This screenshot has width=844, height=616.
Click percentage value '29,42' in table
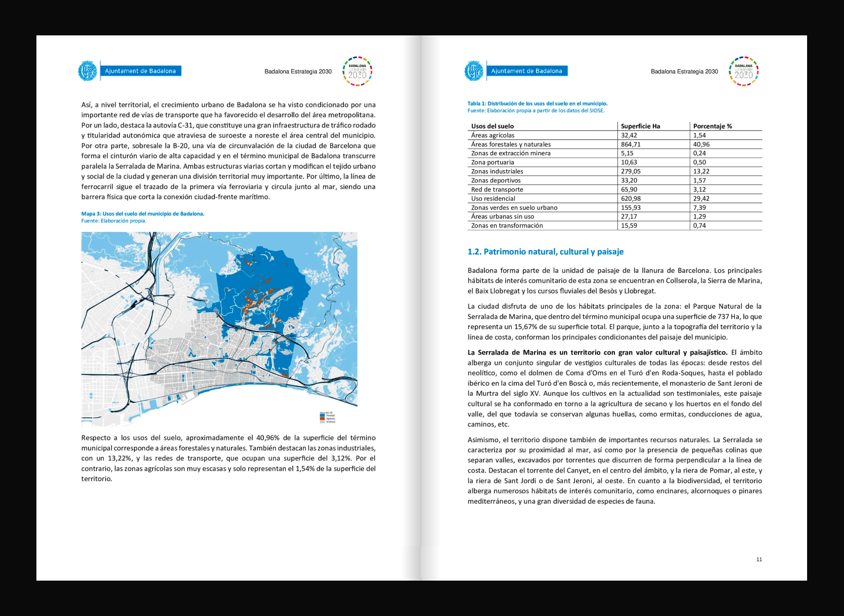pos(701,199)
